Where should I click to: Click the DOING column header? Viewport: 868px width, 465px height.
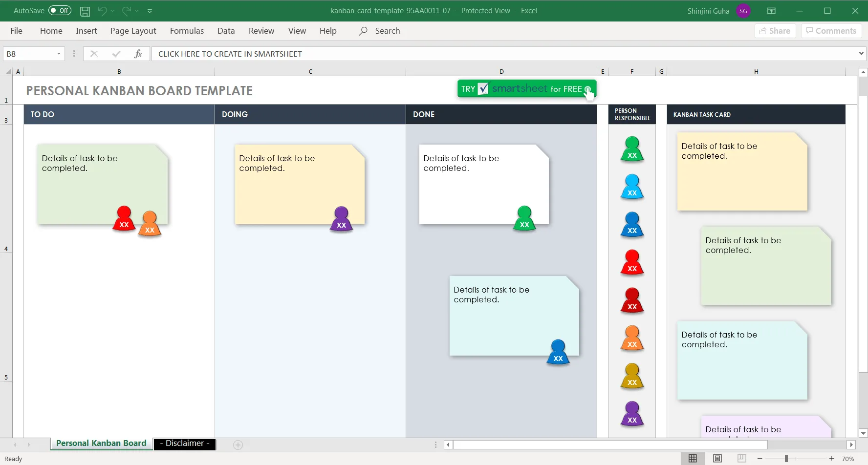point(310,114)
